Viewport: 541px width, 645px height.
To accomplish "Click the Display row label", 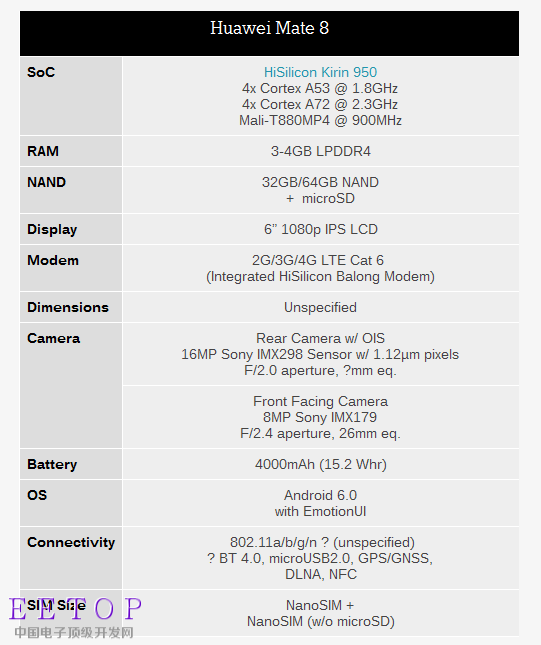I will click(52, 230).
